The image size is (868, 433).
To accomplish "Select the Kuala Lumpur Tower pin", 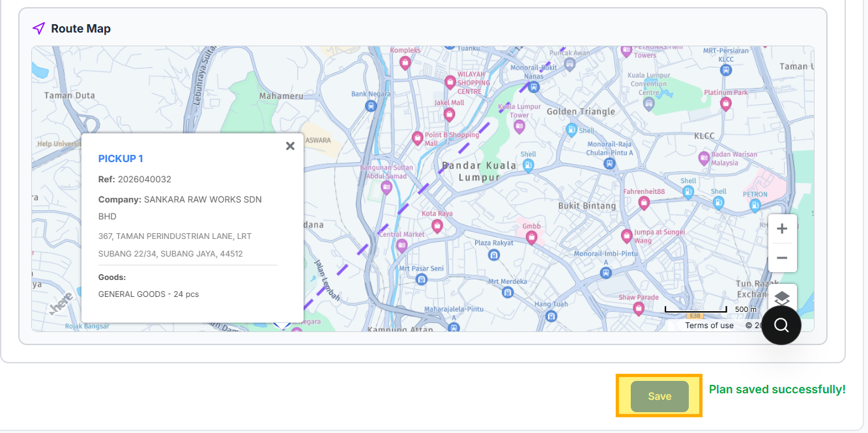I will coord(519,127).
